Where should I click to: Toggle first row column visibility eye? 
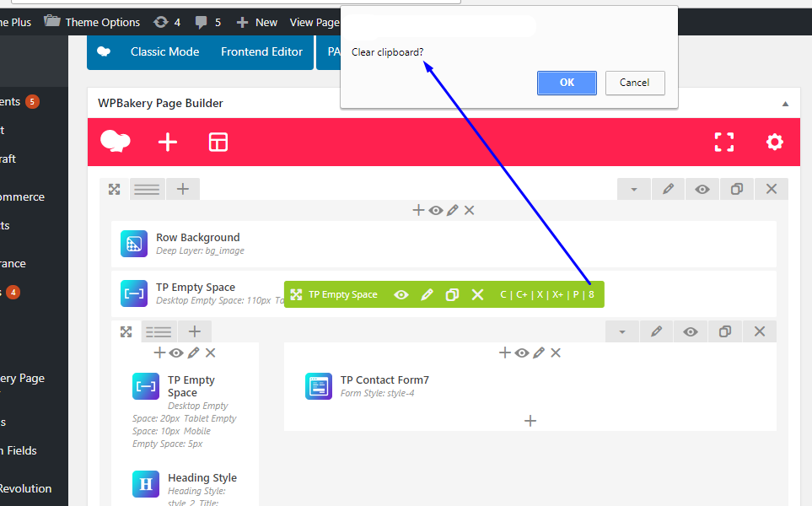[x=436, y=210]
